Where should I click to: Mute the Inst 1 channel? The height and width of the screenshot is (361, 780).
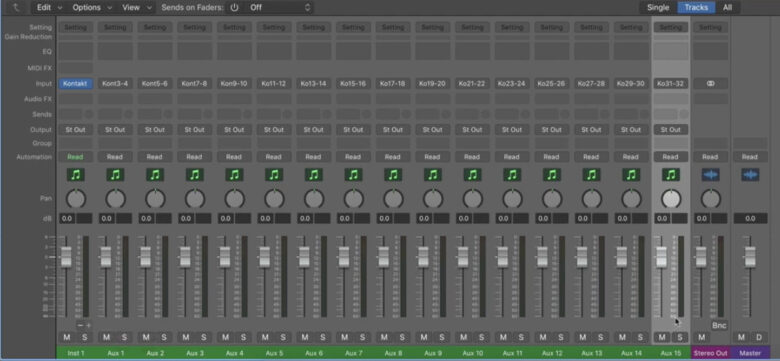[x=67, y=338]
